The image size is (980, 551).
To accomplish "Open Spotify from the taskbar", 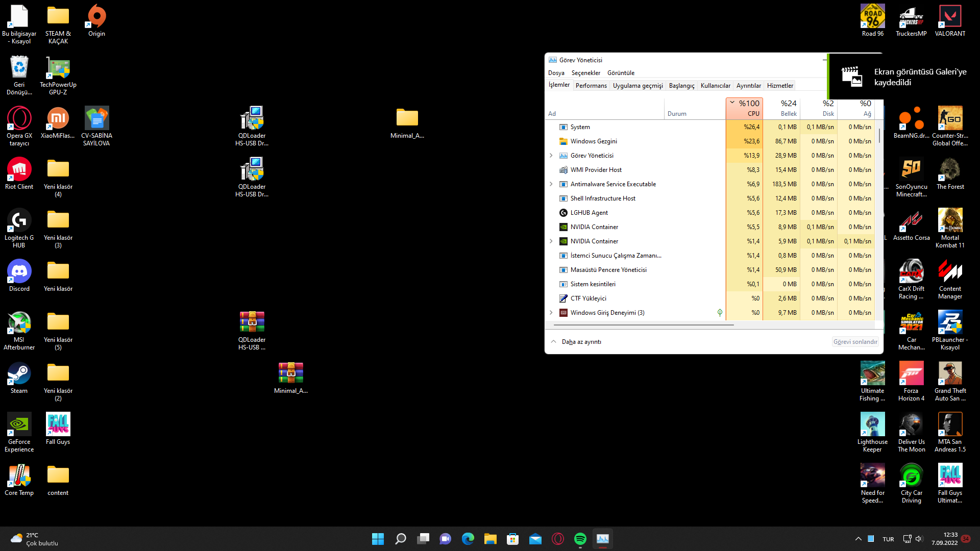I will tap(580, 539).
